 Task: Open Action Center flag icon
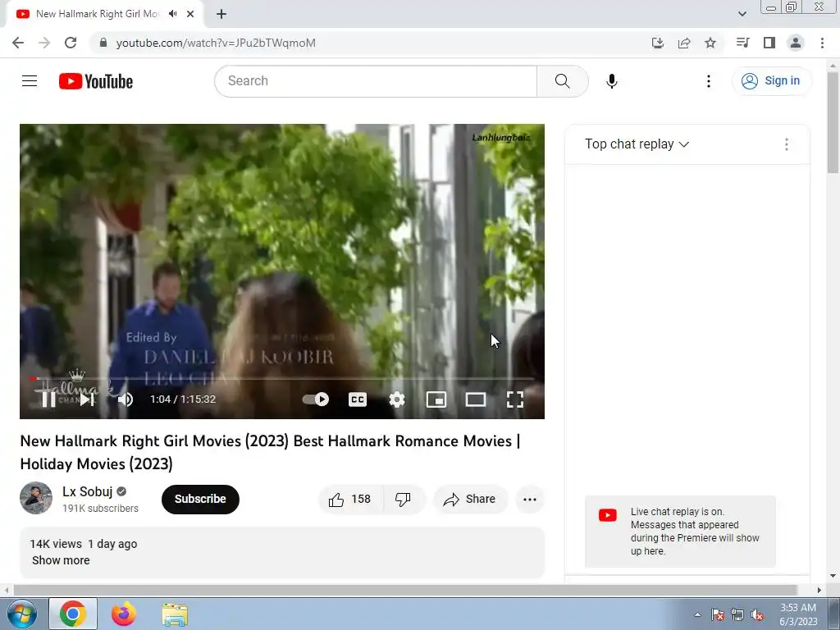718,614
